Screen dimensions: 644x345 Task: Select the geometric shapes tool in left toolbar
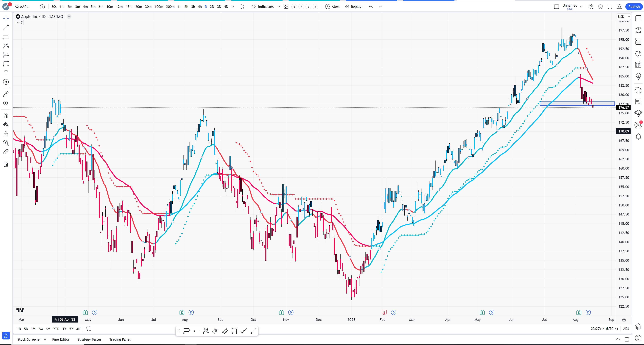(6, 64)
